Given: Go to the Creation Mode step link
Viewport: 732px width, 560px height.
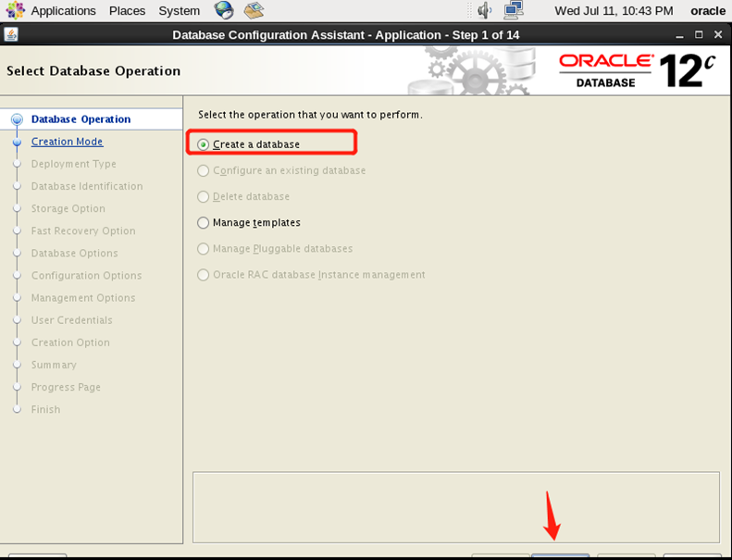Looking at the screenshot, I should click(67, 142).
